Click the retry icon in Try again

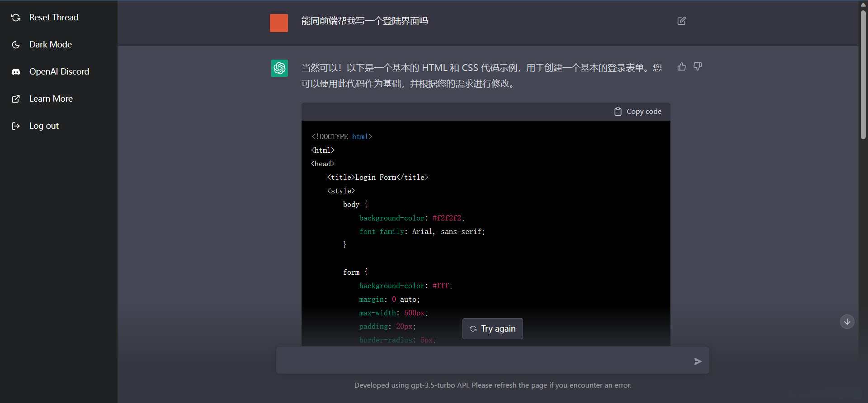pyautogui.click(x=473, y=329)
